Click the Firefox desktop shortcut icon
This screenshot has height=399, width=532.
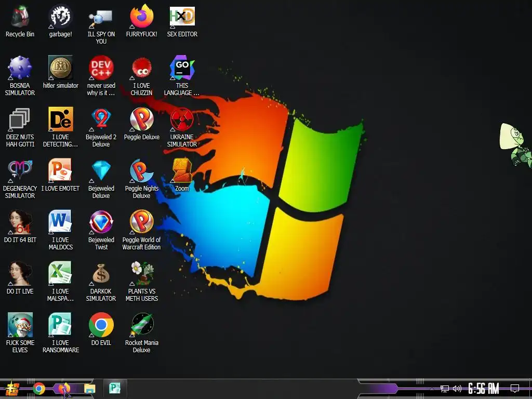pyautogui.click(x=141, y=17)
